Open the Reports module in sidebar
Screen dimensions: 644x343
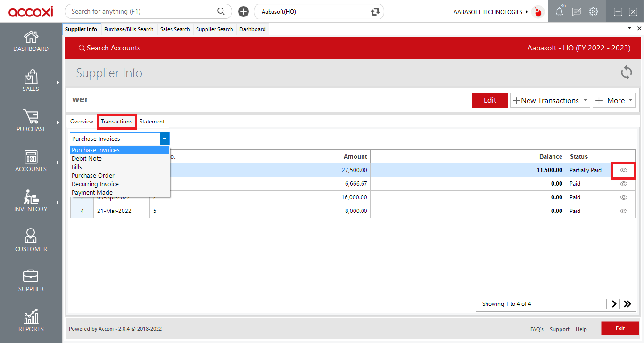[31, 322]
